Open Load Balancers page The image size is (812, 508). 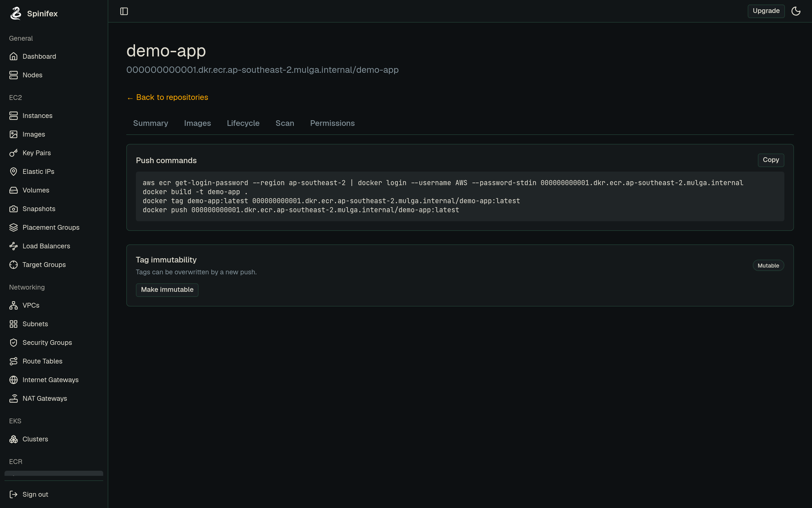click(x=54, y=246)
